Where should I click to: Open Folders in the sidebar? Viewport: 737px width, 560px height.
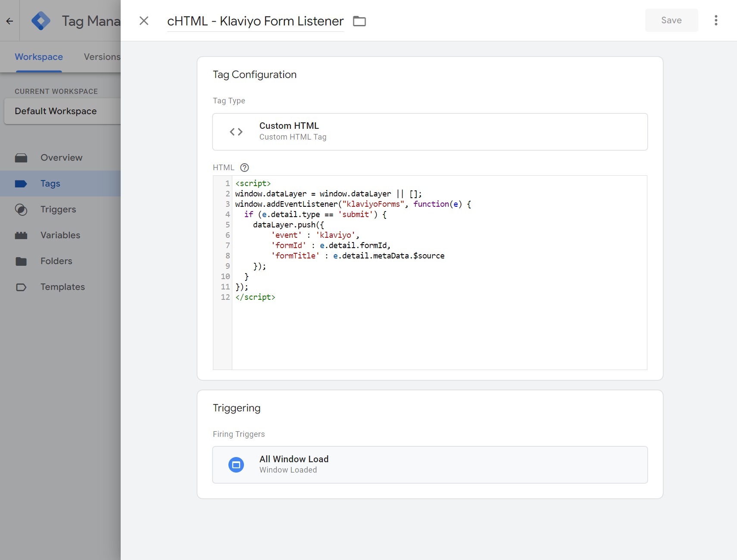[x=60, y=261]
